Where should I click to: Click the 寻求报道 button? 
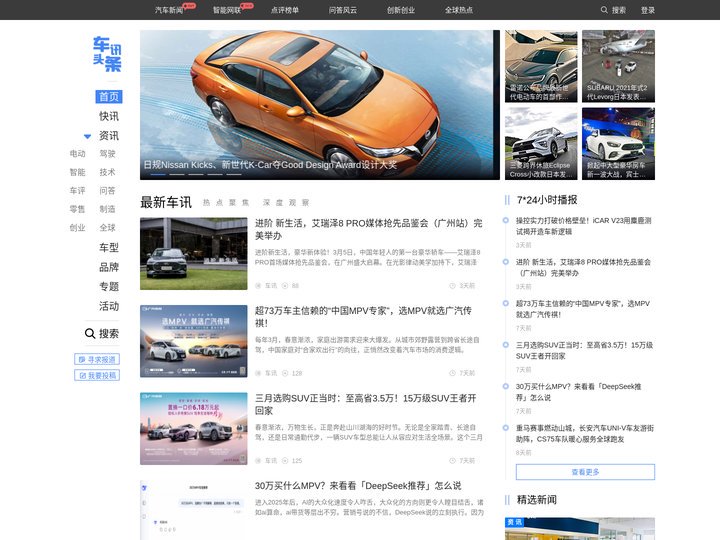(x=97, y=359)
